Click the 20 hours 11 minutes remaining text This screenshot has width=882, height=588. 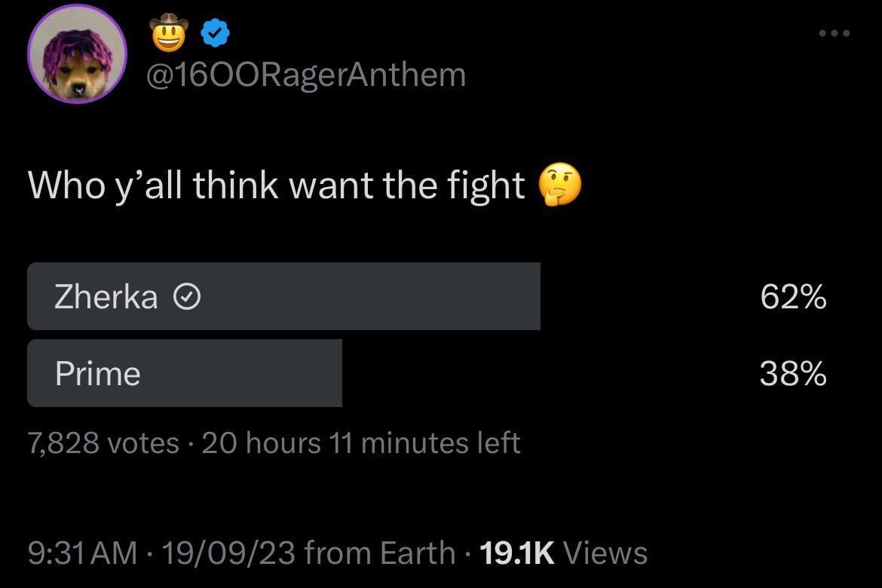tap(360, 443)
